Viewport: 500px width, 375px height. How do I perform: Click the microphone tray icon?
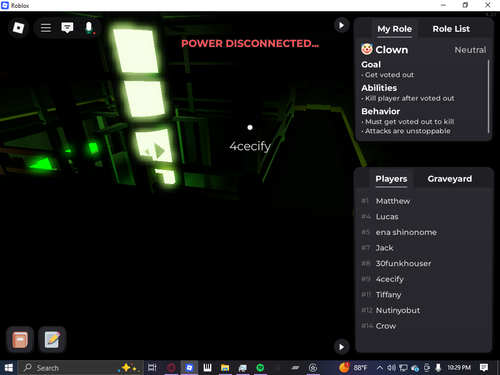(438, 368)
